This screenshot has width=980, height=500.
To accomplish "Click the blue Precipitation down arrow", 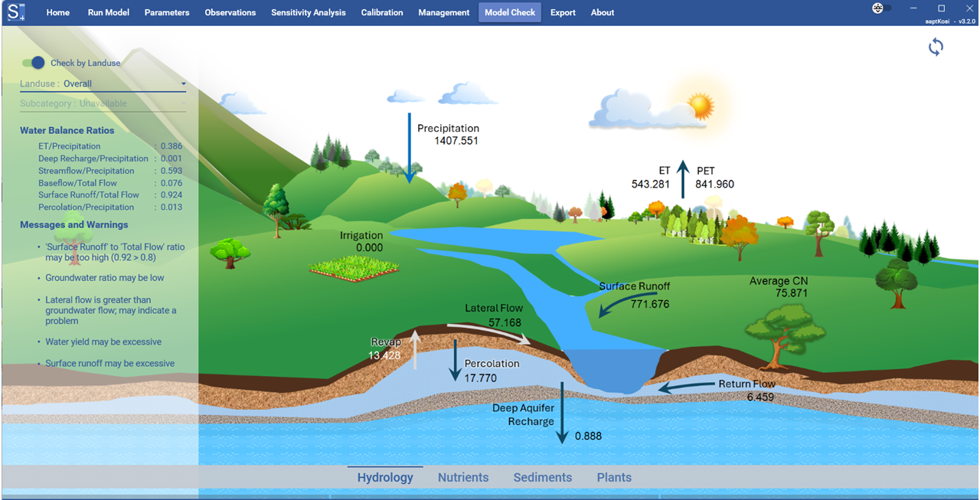I will pos(409,145).
